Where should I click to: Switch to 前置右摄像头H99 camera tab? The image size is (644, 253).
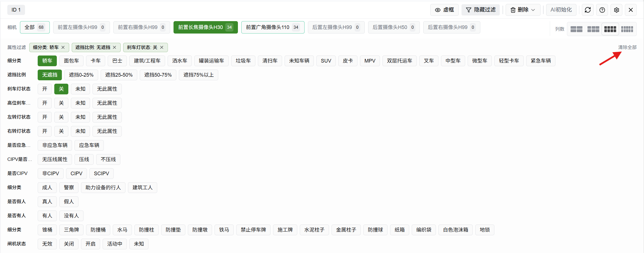coord(142,27)
